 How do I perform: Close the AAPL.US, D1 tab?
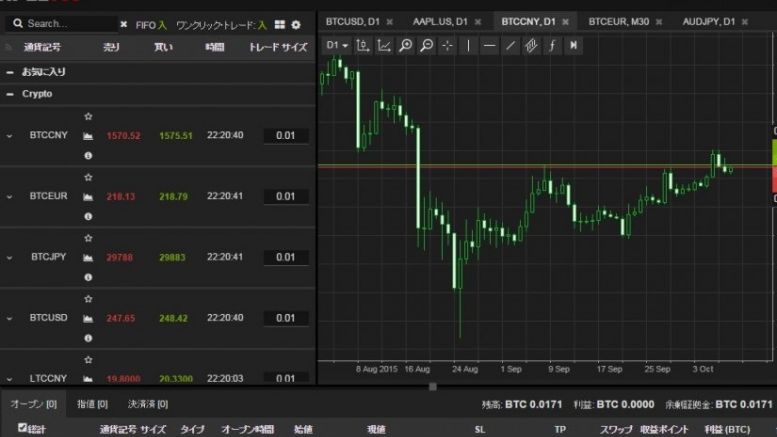pyautogui.click(x=478, y=22)
